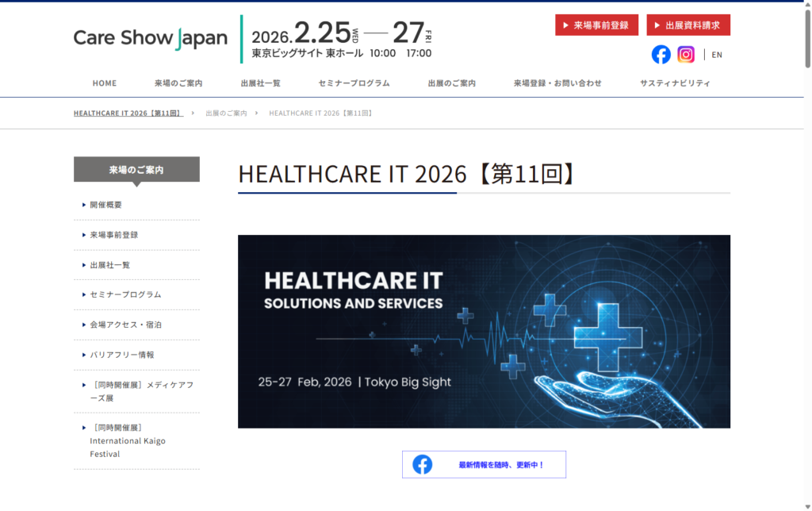Screen dimensions: 812x511
Task: Open the HOME navigation item
Action: coord(104,83)
